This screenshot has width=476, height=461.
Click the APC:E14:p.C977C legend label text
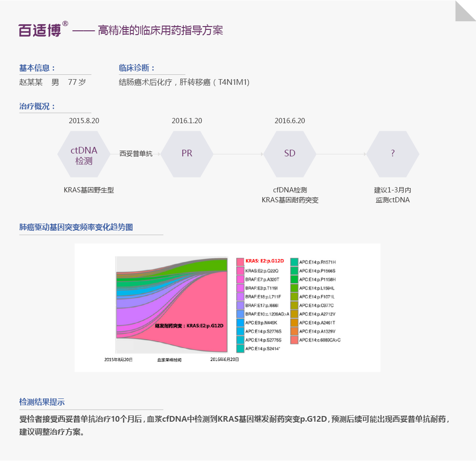point(316,306)
